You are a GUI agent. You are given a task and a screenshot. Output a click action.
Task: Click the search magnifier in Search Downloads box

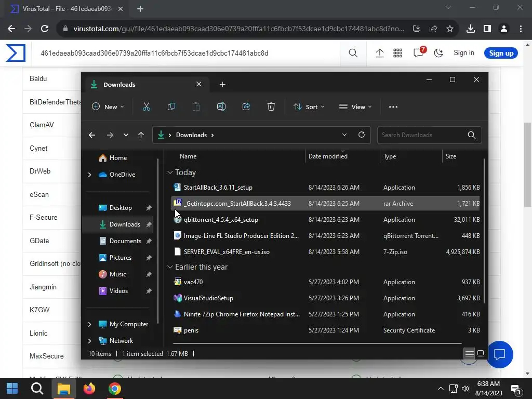[x=472, y=135]
